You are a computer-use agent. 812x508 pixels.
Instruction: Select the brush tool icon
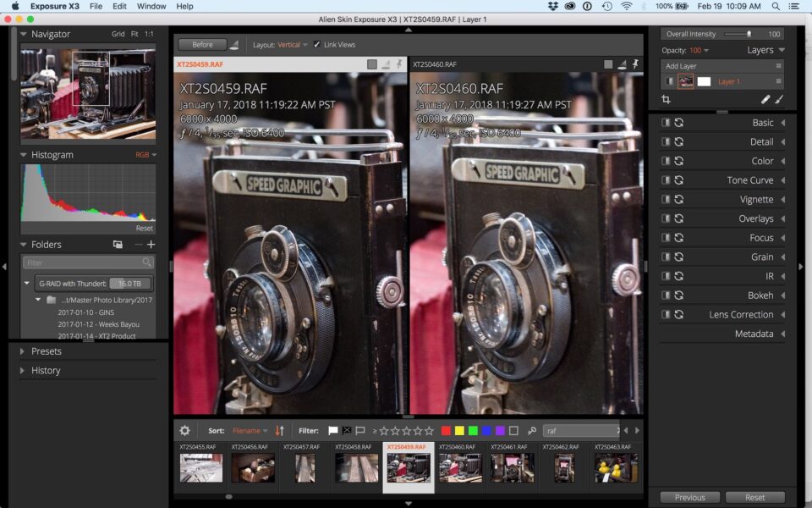779,99
